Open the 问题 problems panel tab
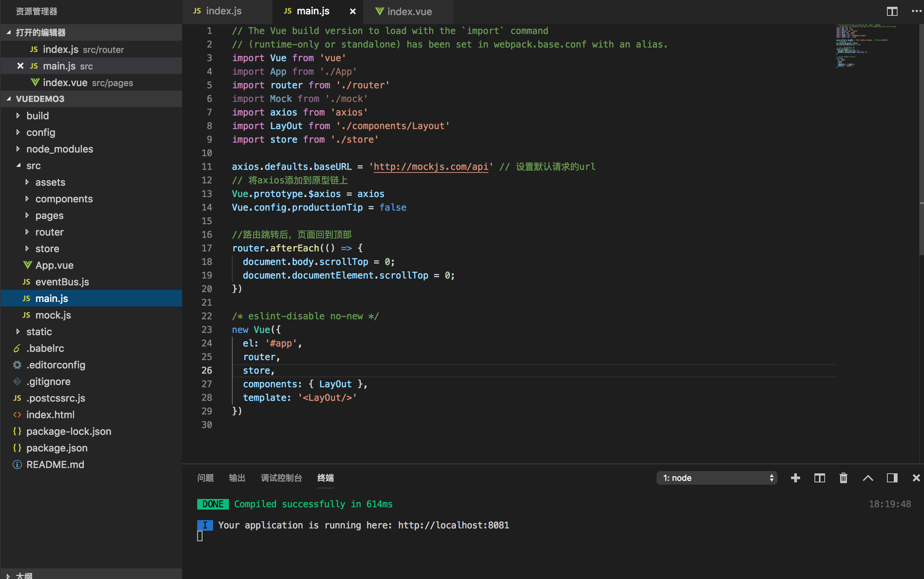The height and width of the screenshot is (579, 924). 205,477
